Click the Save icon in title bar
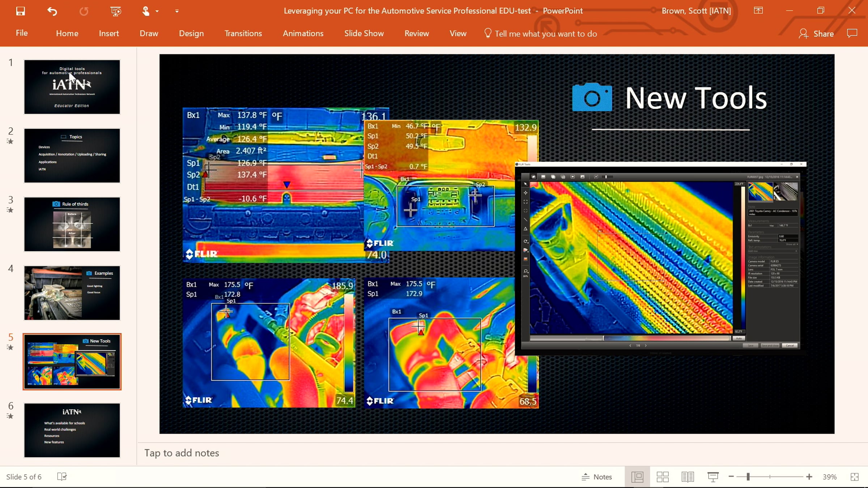Viewport: 868px width, 488px height. [x=21, y=11]
